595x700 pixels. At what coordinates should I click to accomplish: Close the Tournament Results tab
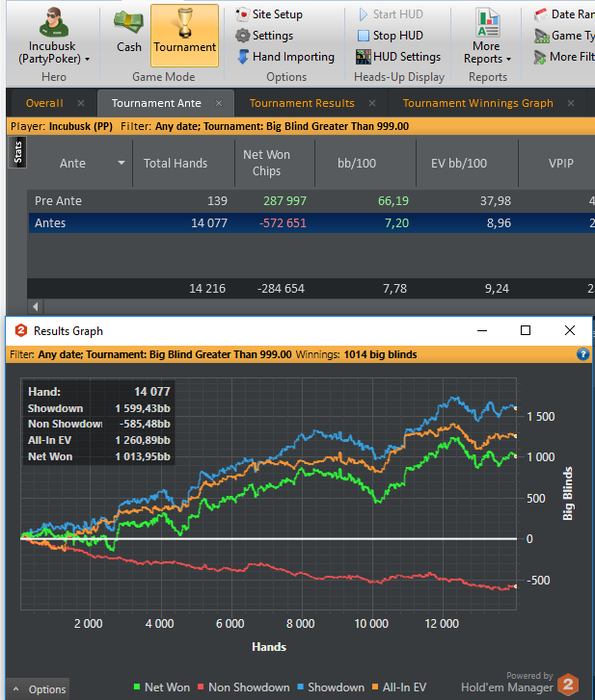click(372, 103)
